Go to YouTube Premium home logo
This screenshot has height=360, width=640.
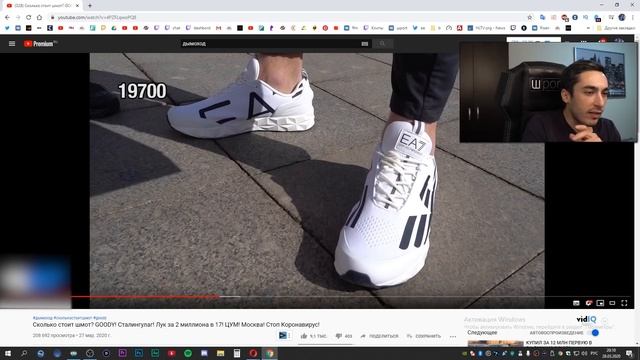pyautogui.click(x=40, y=44)
